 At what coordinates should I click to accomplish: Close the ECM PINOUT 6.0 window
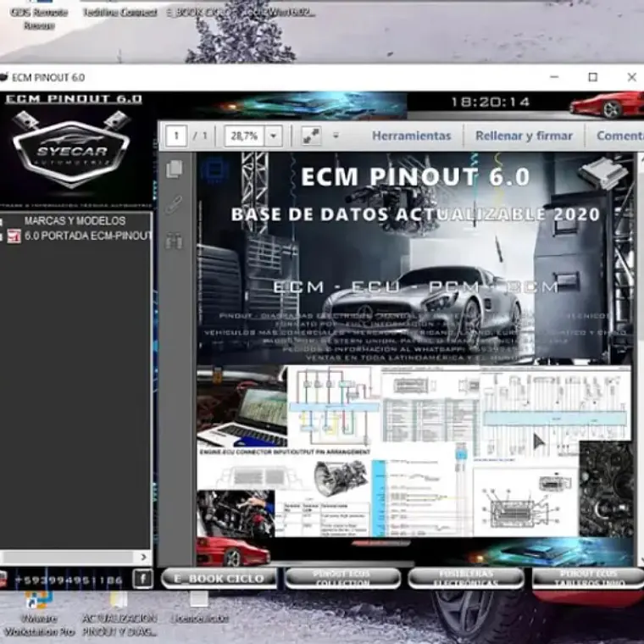[x=631, y=77]
